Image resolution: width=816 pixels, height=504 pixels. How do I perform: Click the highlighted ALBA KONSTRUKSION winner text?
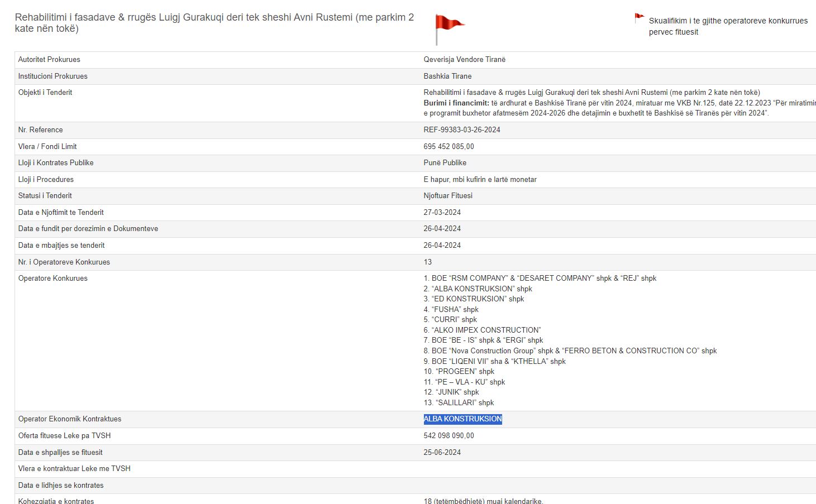[462, 419]
